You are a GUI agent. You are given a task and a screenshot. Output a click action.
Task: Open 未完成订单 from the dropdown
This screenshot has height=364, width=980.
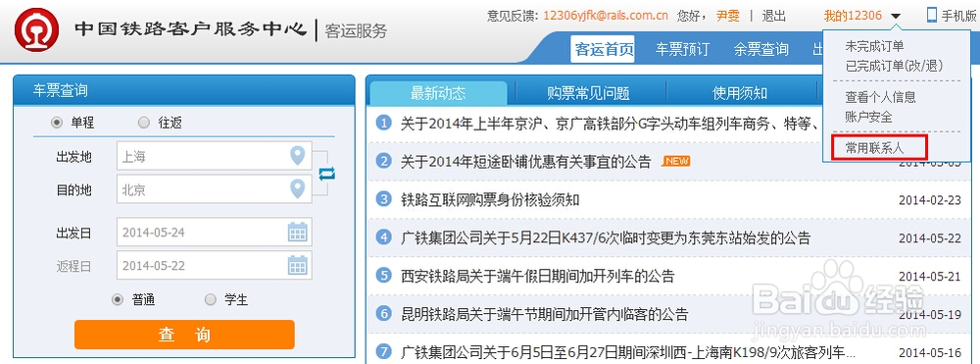[874, 46]
